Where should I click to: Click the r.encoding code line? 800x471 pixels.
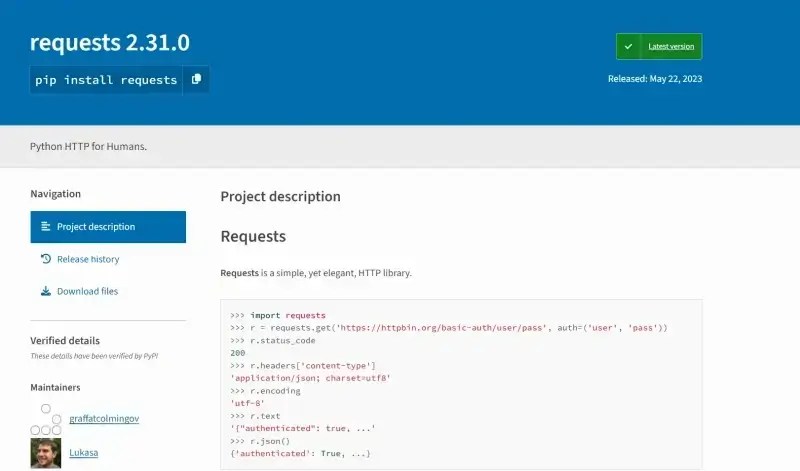click(x=265, y=391)
